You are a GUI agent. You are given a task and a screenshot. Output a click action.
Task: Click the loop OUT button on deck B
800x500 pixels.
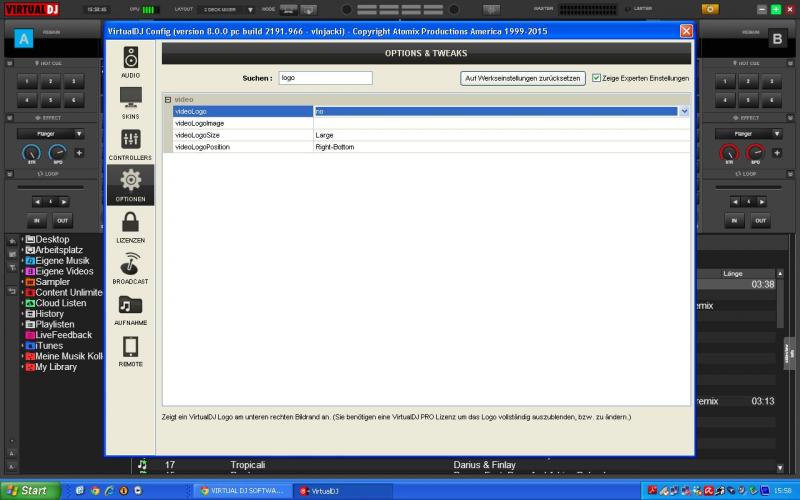760,221
